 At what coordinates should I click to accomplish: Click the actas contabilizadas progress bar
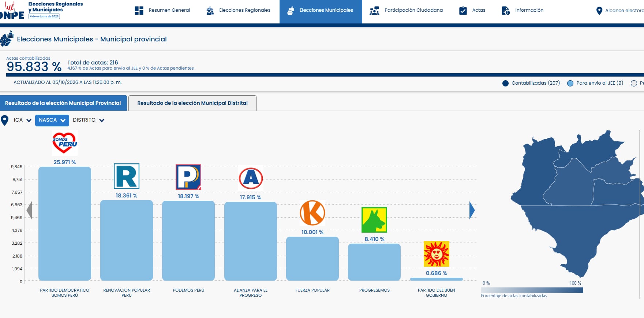point(325,75)
